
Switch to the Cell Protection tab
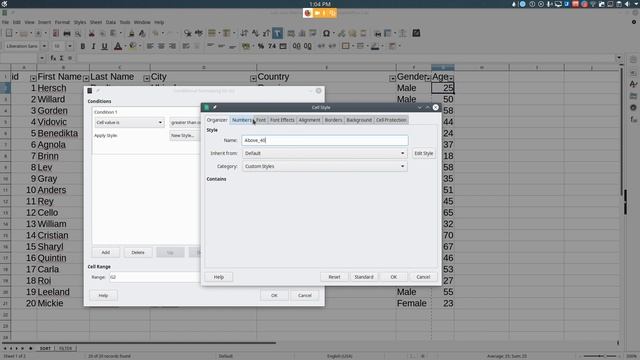(x=391, y=120)
